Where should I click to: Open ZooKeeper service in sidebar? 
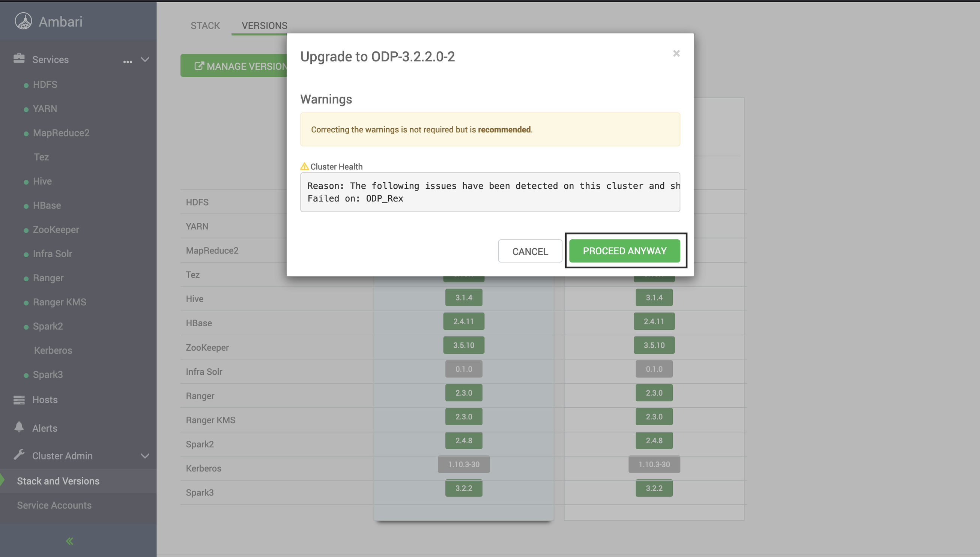[56, 230]
